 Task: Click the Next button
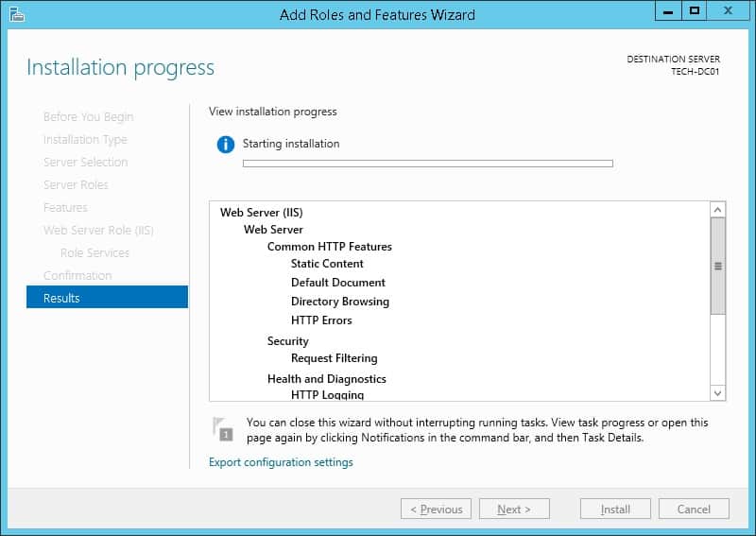pyautogui.click(x=514, y=509)
